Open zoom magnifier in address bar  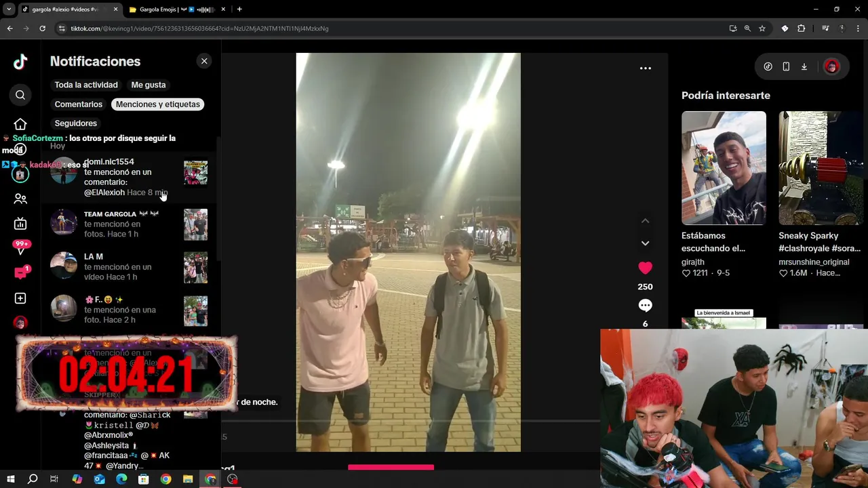coord(747,28)
